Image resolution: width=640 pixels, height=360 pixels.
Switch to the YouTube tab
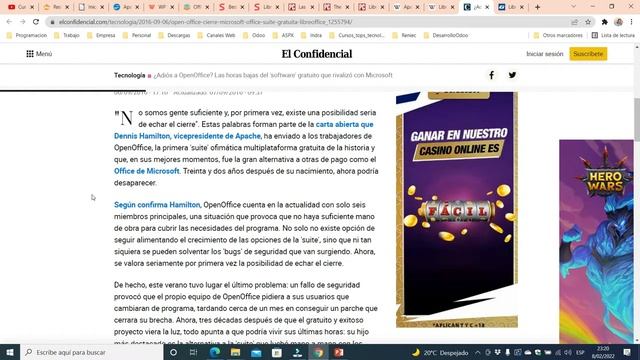(x=21, y=7)
